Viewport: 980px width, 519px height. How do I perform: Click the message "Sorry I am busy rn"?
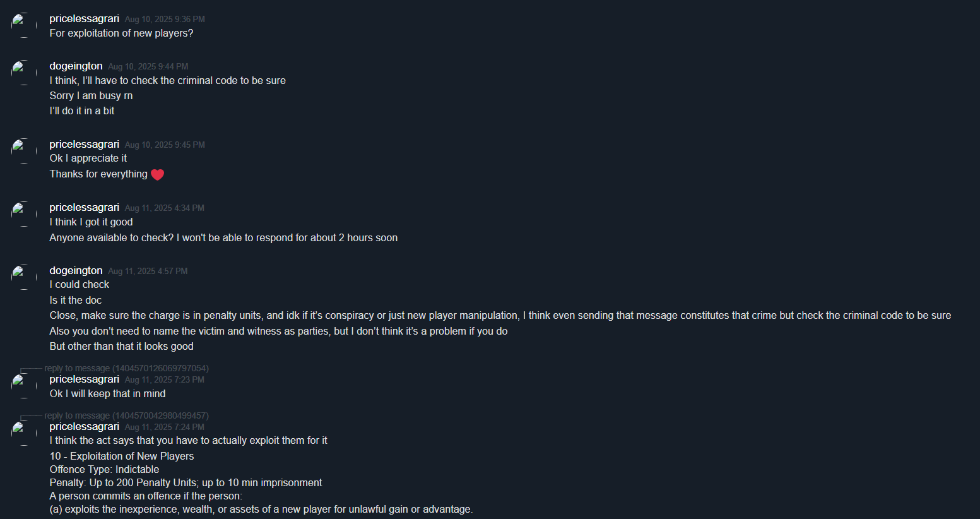coord(91,96)
